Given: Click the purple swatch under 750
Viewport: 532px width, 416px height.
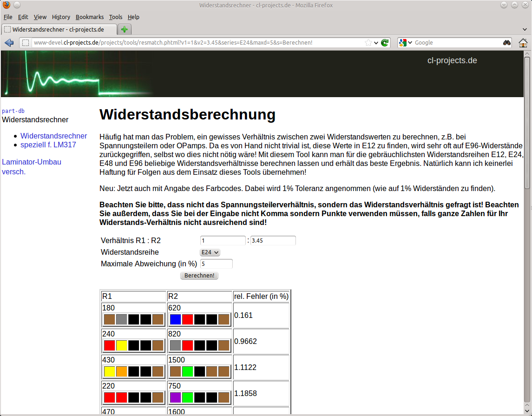Looking at the screenshot, I should click(176, 397).
